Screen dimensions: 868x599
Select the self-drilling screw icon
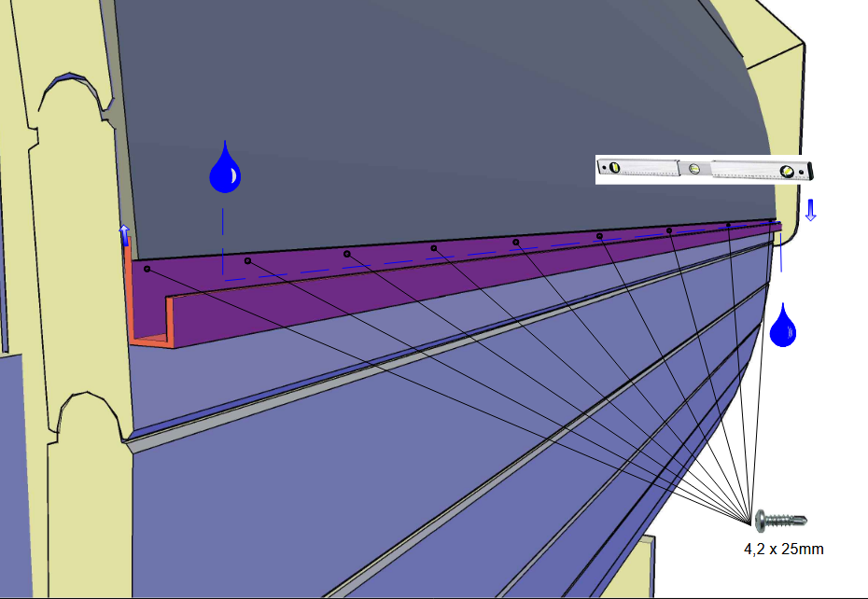780,520
